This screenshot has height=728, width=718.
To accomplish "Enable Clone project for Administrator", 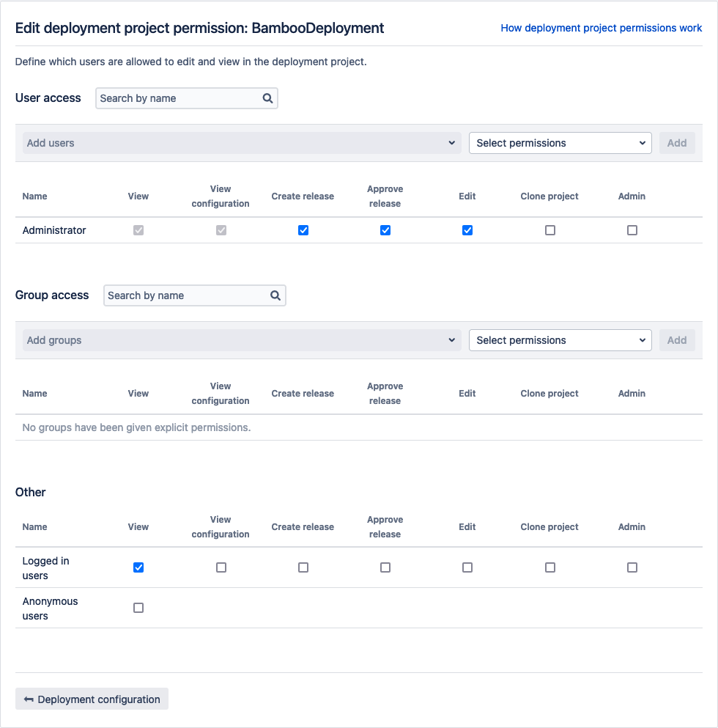I will coord(550,230).
